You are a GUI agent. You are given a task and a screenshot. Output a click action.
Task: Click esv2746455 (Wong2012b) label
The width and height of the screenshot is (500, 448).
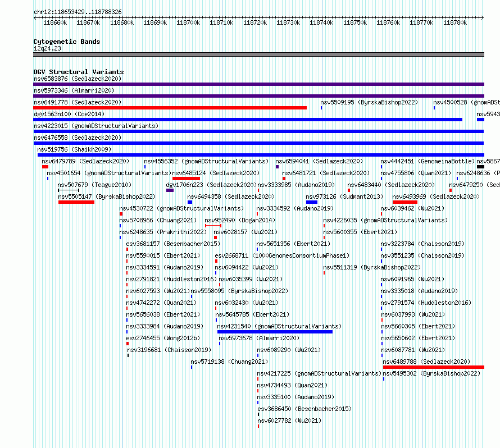(163, 338)
